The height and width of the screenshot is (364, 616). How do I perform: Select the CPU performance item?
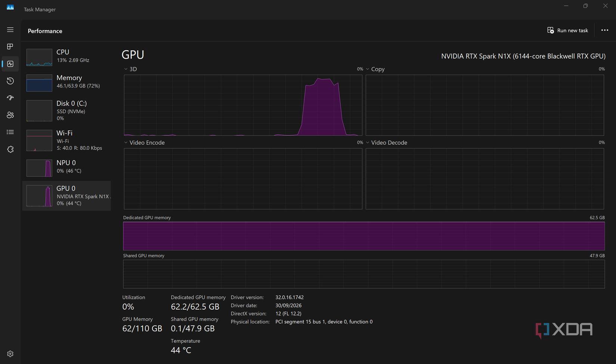(66, 57)
